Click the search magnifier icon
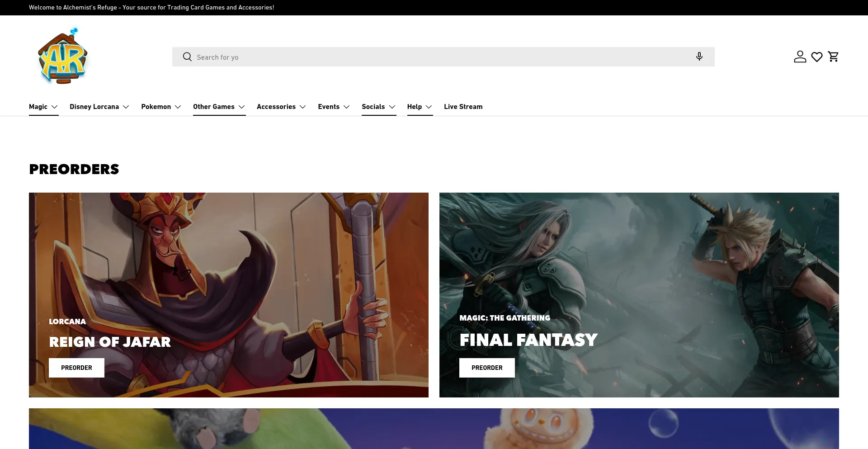868x449 pixels. tap(187, 57)
